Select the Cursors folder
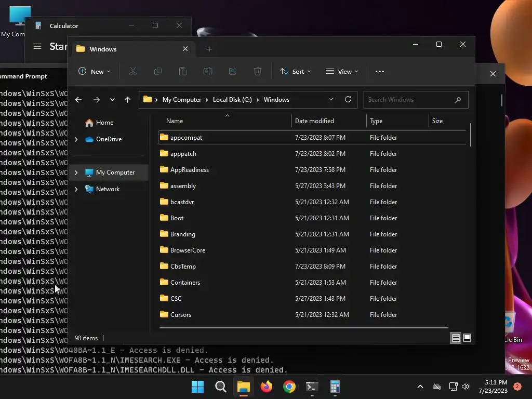The width and height of the screenshot is (532, 399). click(312, 314)
